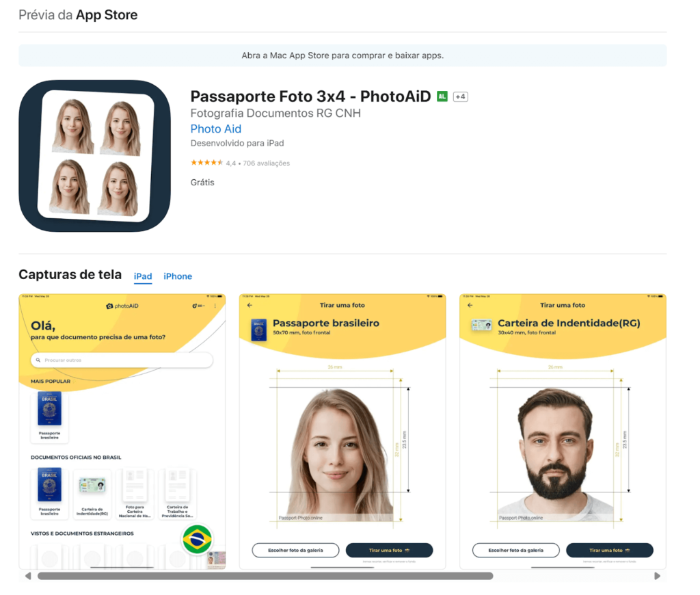The width and height of the screenshot is (700, 595).
Task: Click the blue passport icon beside Passaporte brasileiro title
Action: (259, 330)
